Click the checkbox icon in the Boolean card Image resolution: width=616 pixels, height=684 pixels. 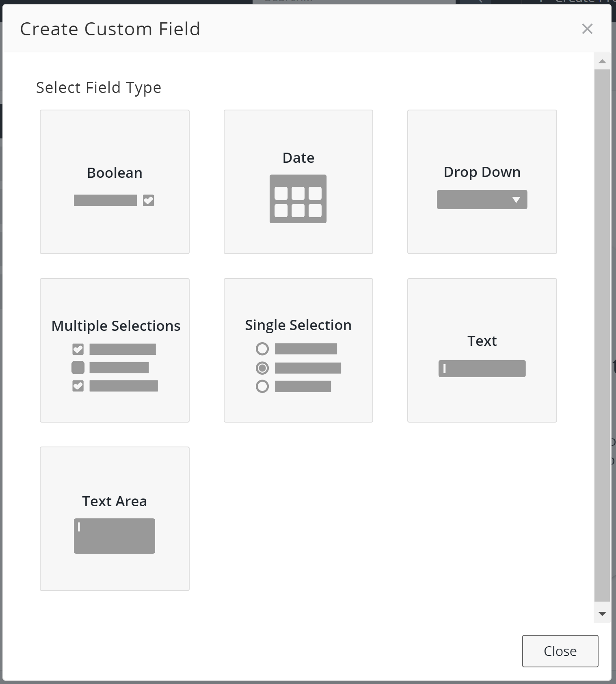[148, 201]
